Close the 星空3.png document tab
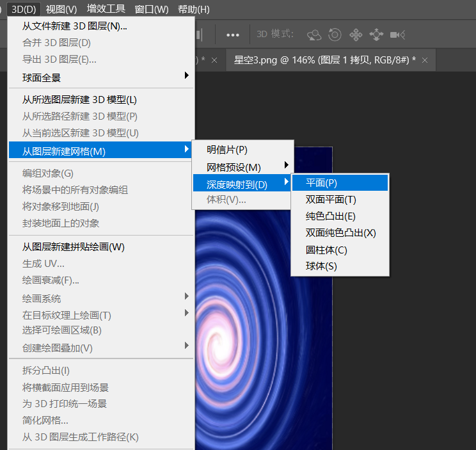The height and width of the screenshot is (450, 476). [425, 60]
